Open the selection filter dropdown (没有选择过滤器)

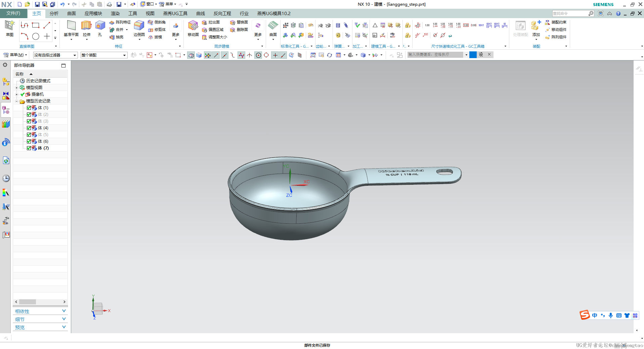click(55, 55)
